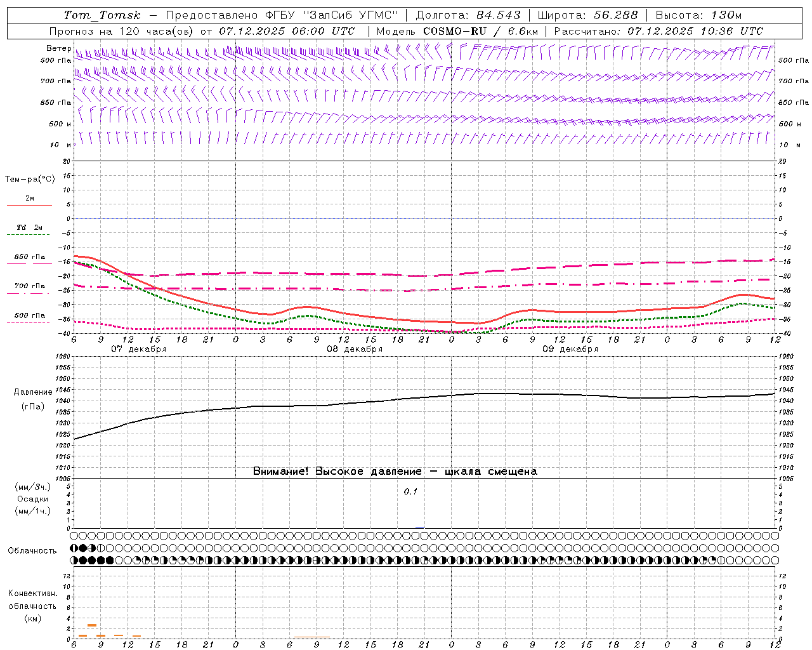The height and width of the screenshot is (650, 812).
Task: Click red solid line sample under 2м legend
Action: pyautogui.click(x=29, y=205)
